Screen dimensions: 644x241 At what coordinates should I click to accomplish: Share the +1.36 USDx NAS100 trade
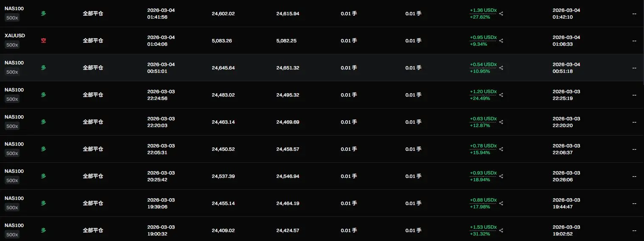click(501, 14)
